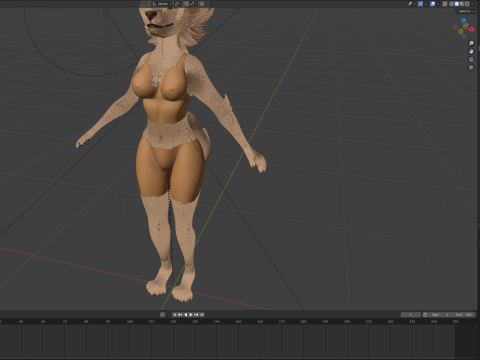Toggle X-Ray mode icon
The width and height of the screenshot is (480, 360).
pos(445,4)
